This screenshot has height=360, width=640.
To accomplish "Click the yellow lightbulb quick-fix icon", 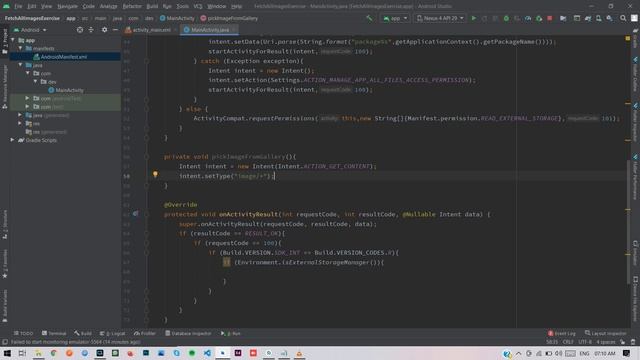I will point(155,174).
